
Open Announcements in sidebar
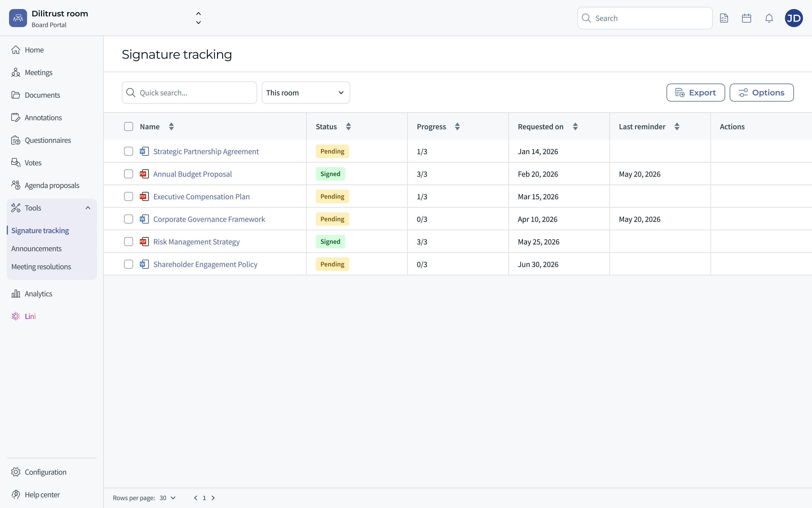(x=36, y=248)
